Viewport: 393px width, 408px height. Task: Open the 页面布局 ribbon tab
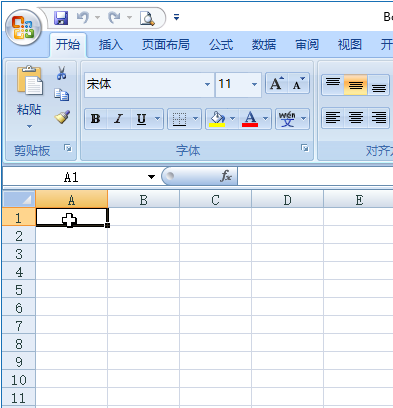coord(166,44)
